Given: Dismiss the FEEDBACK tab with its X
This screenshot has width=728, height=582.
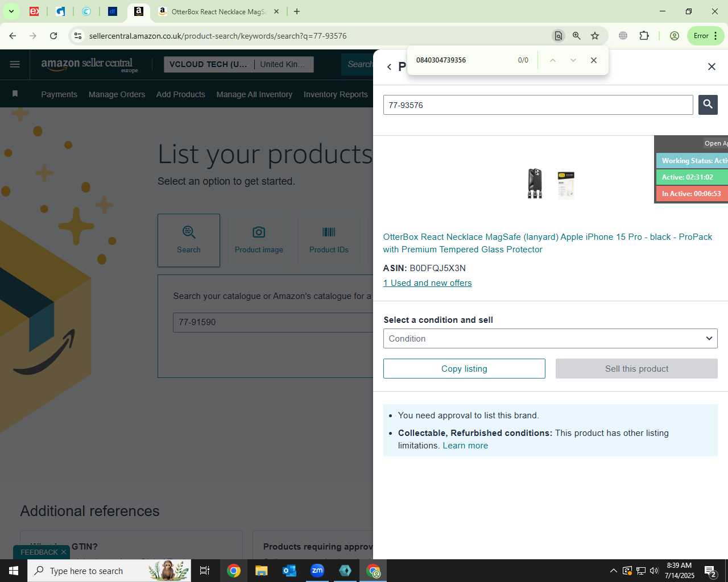Looking at the screenshot, I should point(64,552).
